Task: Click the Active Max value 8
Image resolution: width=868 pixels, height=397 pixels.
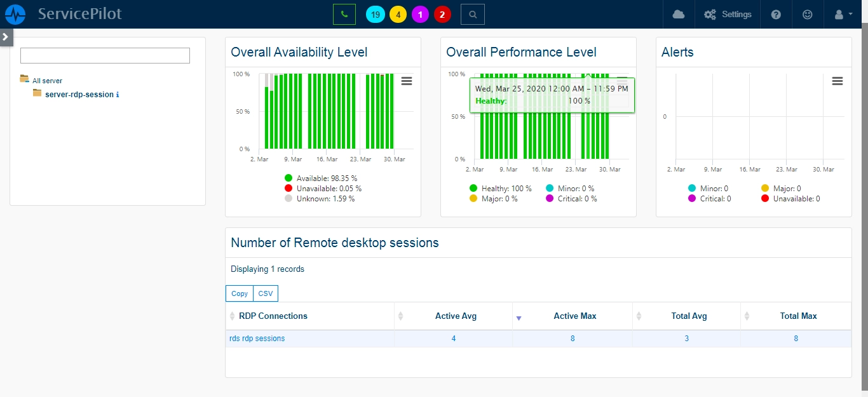Action: pyautogui.click(x=573, y=339)
